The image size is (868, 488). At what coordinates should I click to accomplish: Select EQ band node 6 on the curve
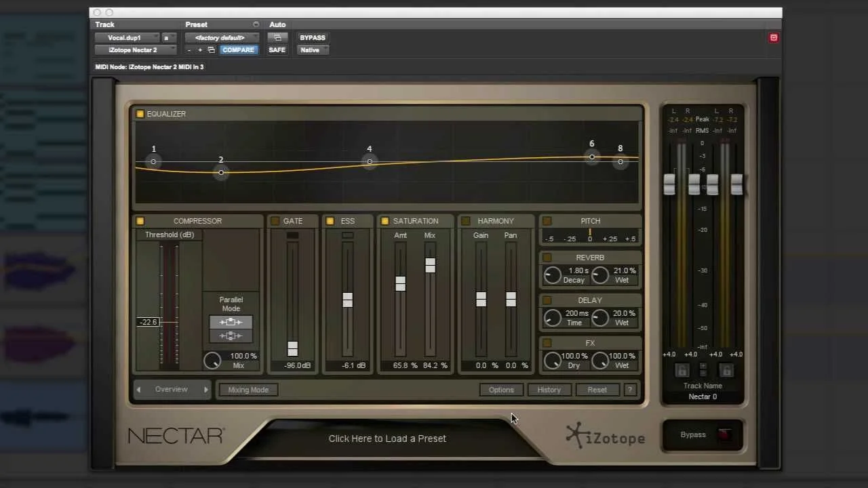coord(591,157)
